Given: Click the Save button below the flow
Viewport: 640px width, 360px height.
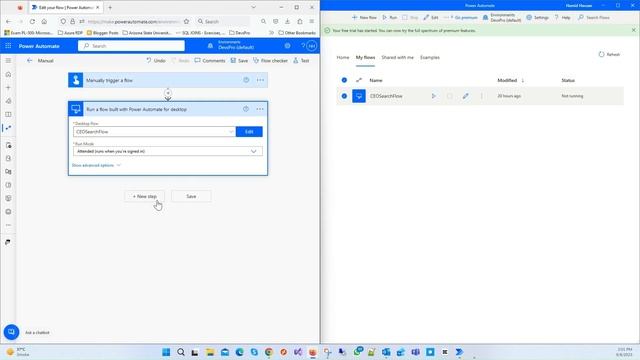Looking at the screenshot, I should (x=191, y=196).
